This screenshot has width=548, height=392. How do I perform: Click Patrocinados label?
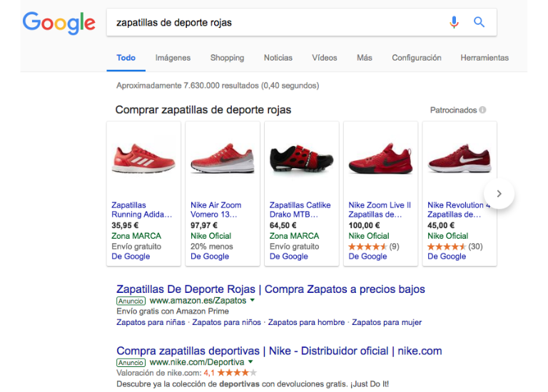coord(453,110)
